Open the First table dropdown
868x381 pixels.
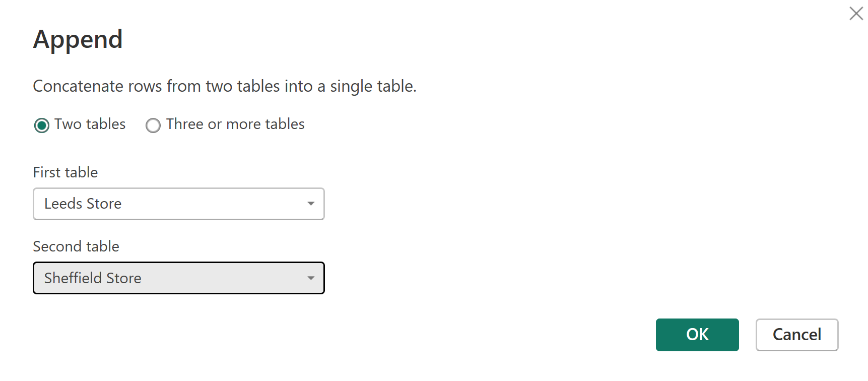178,204
